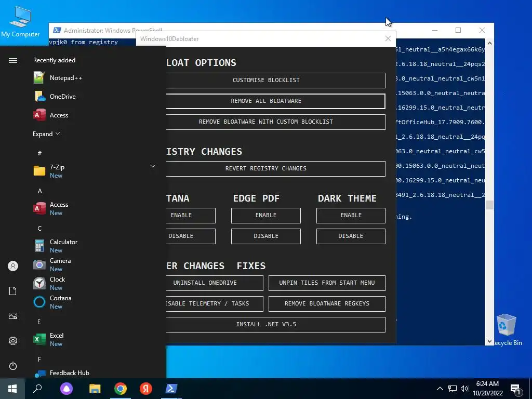Click the Windows Start button
Screen dimensions: 532x399
coord(12,389)
